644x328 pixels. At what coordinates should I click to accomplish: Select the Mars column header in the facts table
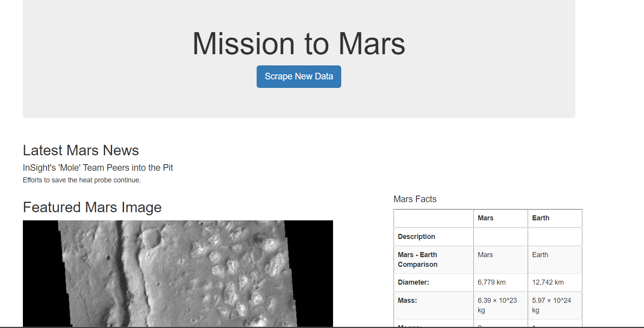pyautogui.click(x=485, y=218)
